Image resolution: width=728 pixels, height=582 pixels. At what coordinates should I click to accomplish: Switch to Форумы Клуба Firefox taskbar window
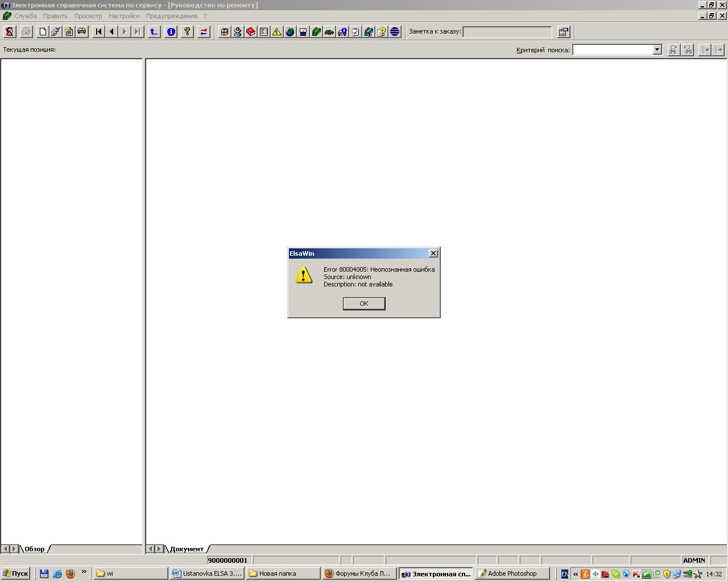pos(359,573)
